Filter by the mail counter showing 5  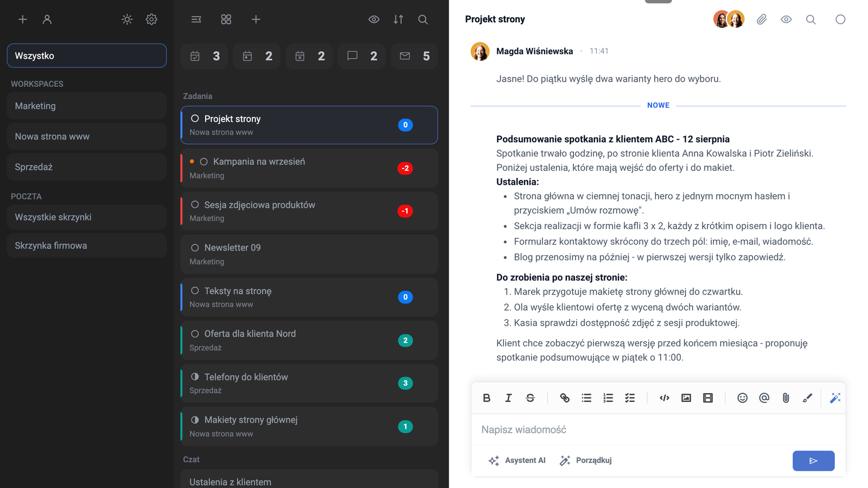click(x=414, y=56)
